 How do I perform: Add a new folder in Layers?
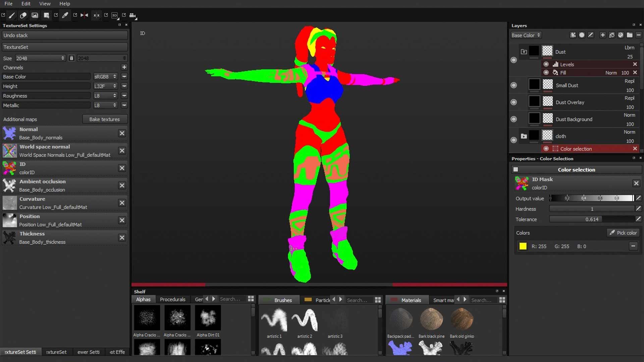coord(630,35)
